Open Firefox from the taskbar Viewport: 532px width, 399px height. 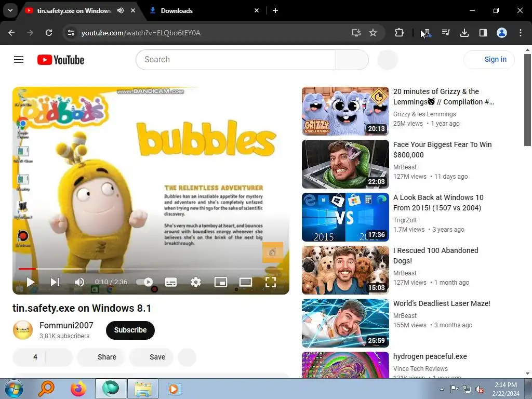pos(78,389)
